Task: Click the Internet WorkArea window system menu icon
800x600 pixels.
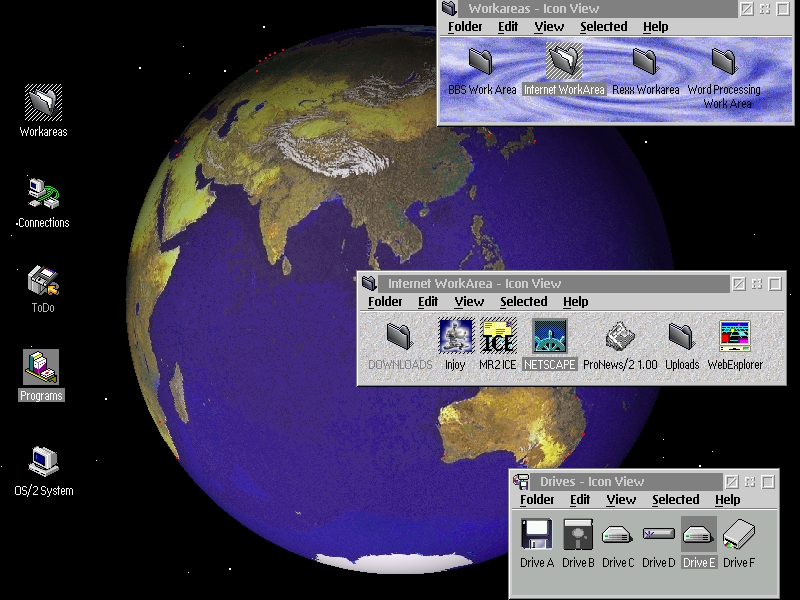Action: click(x=369, y=283)
